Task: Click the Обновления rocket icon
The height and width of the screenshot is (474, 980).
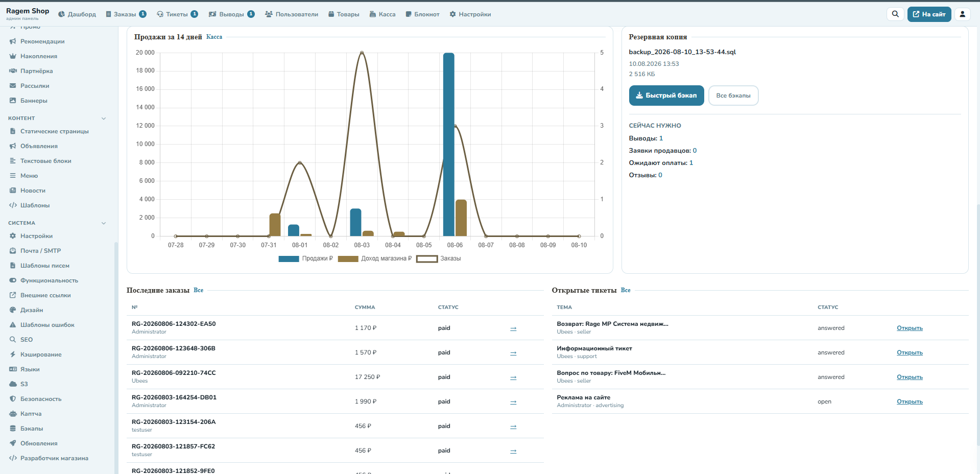Action: pyautogui.click(x=13, y=443)
